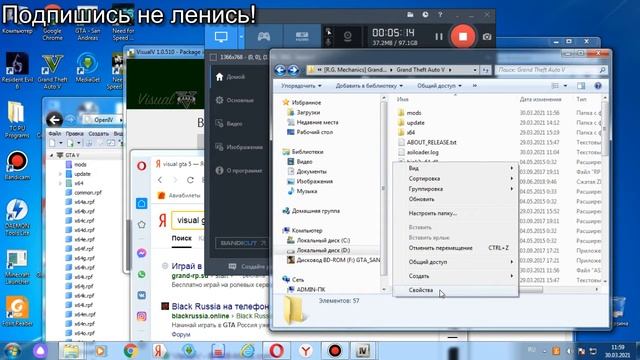
Task: Open Bandicam scheduled recording clock icon
Action: 425,15
